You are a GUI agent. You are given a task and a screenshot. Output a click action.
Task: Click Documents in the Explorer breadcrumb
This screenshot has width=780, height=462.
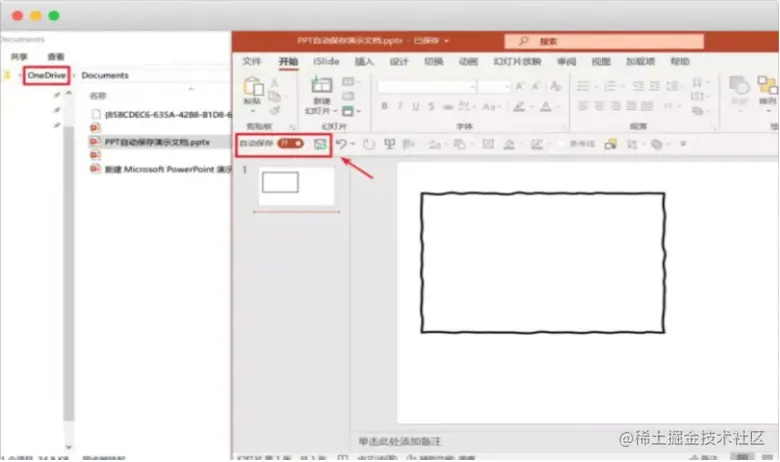(105, 75)
